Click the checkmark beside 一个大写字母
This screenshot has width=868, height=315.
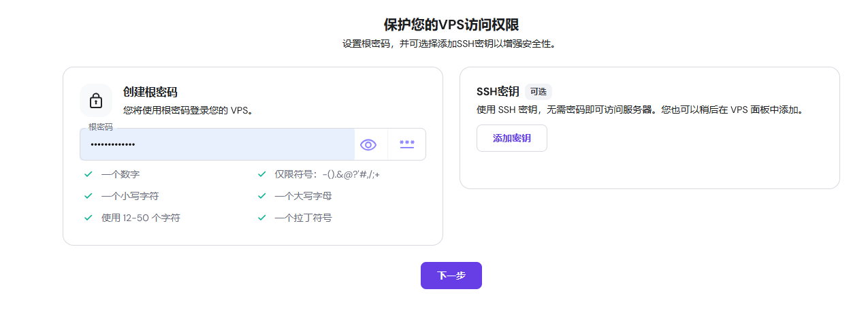[261, 196]
